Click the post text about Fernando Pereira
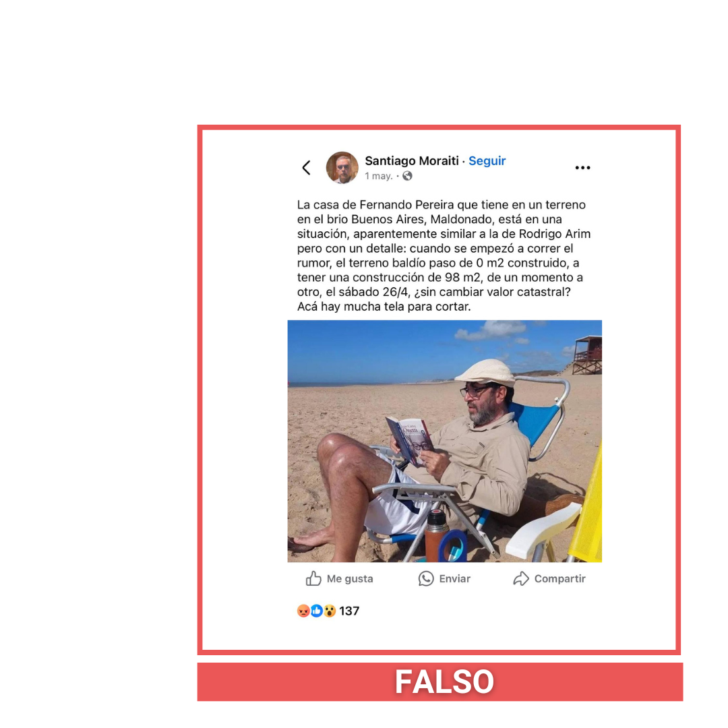 [444, 255]
